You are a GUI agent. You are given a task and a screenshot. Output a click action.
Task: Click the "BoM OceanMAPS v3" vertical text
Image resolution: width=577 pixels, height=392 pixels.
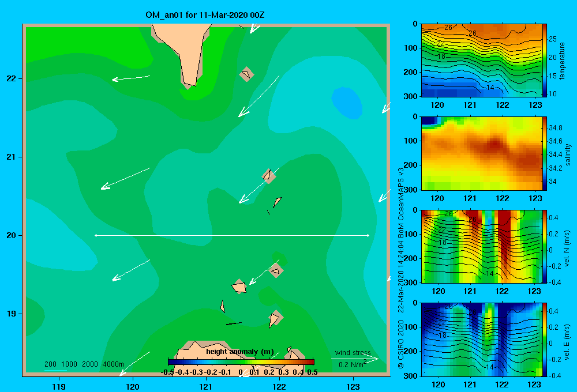click(401, 203)
